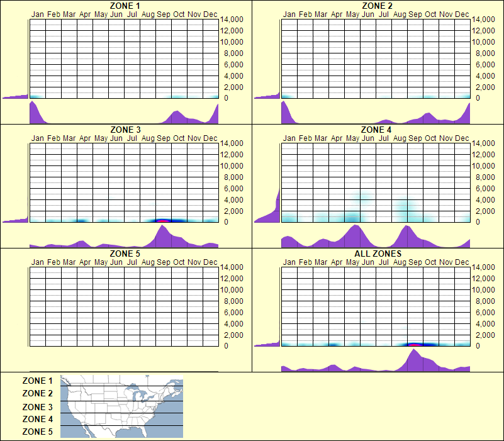Screen dimensions: 504x441
Task: Click the 14,000 value on Zone 1 axis
Action: pyautogui.click(x=232, y=20)
